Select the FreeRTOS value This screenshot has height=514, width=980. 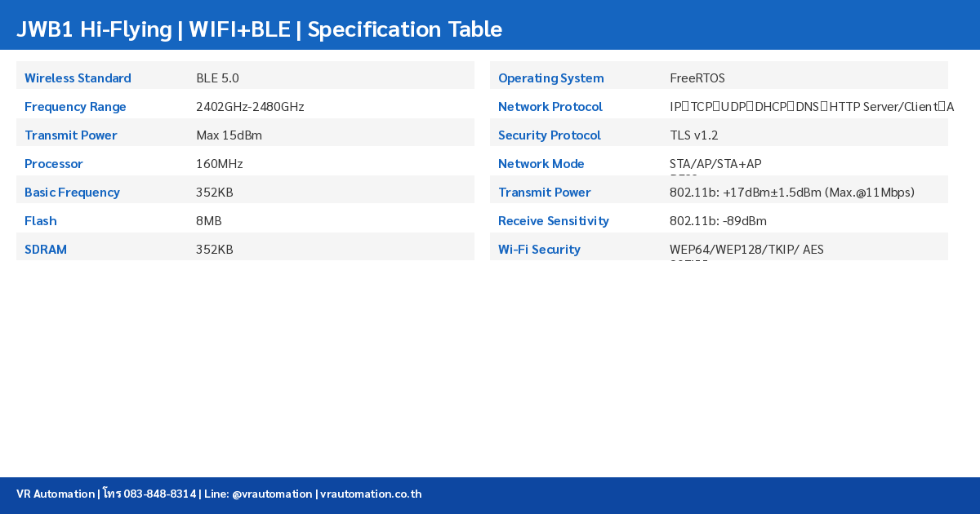click(697, 78)
